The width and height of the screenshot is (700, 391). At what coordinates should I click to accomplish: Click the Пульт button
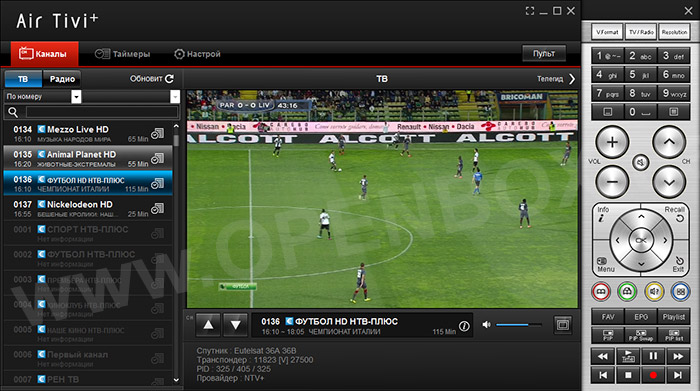coord(544,54)
